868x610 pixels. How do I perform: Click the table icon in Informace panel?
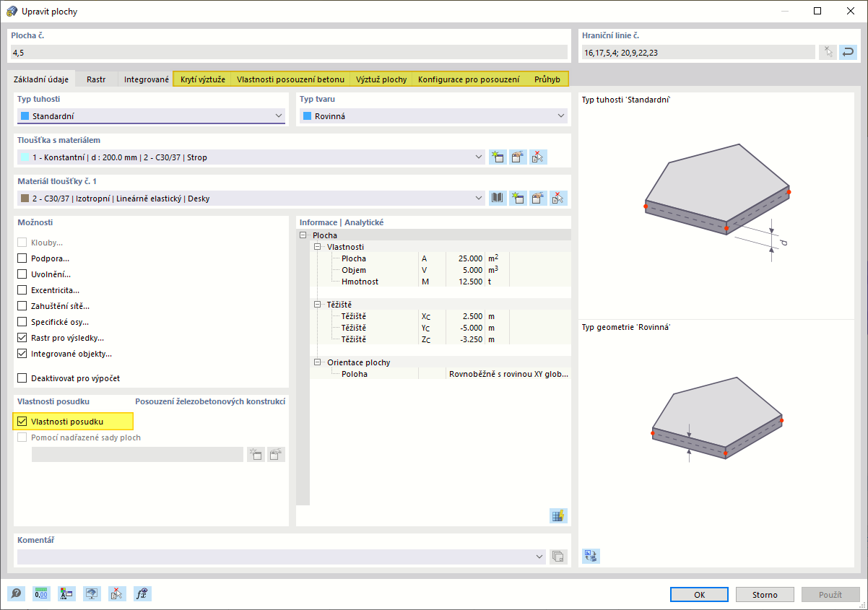pyautogui.click(x=558, y=515)
